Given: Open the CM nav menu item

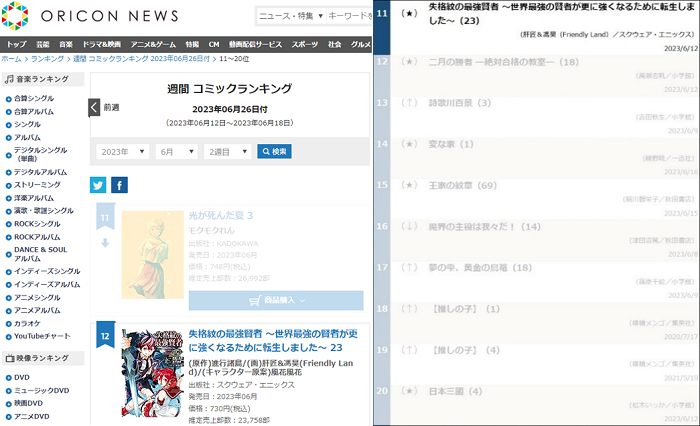Looking at the screenshot, I should tap(214, 44).
